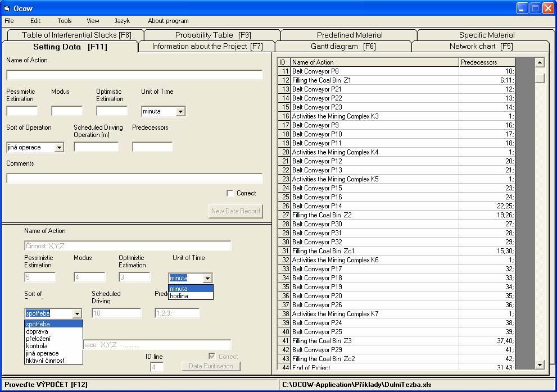Select kontrola from the operation list
The width and height of the screenshot is (557, 392).
pos(53,346)
